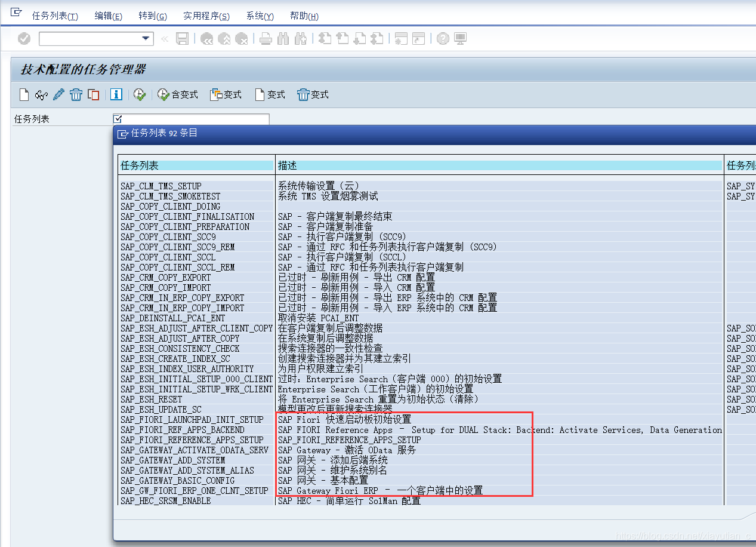The height and width of the screenshot is (547, 756).
Task: Click the 任务列表 input field
Action: (191, 119)
